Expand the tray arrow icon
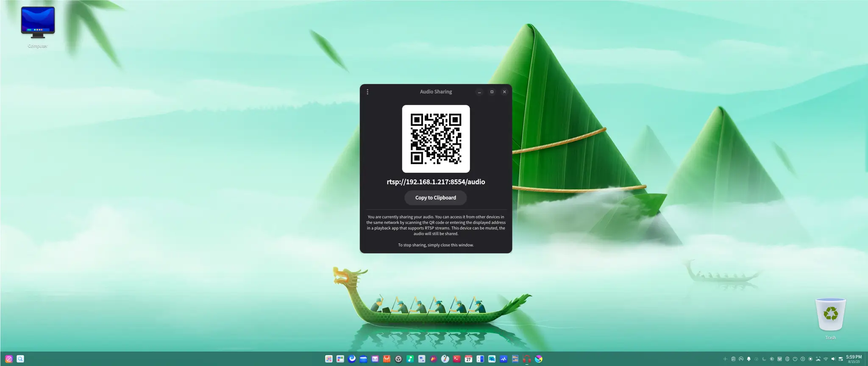This screenshot has width=868, height=366. pos(803,359)
